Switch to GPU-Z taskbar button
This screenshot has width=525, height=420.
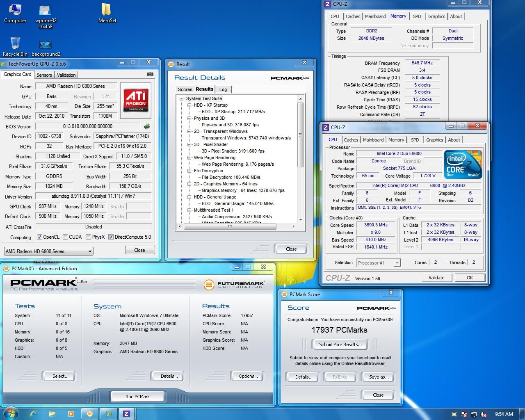(109, 414)
